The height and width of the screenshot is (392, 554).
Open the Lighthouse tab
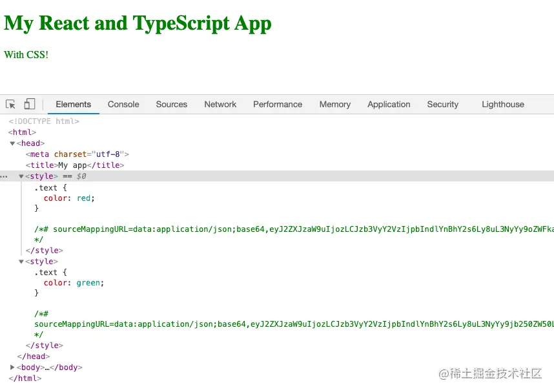[x=503, y=104]
